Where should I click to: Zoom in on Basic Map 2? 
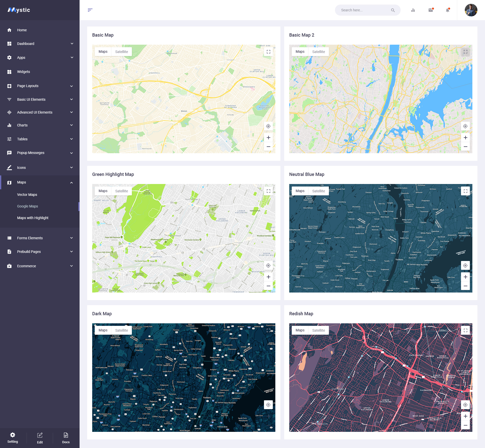tap(465, 138)
